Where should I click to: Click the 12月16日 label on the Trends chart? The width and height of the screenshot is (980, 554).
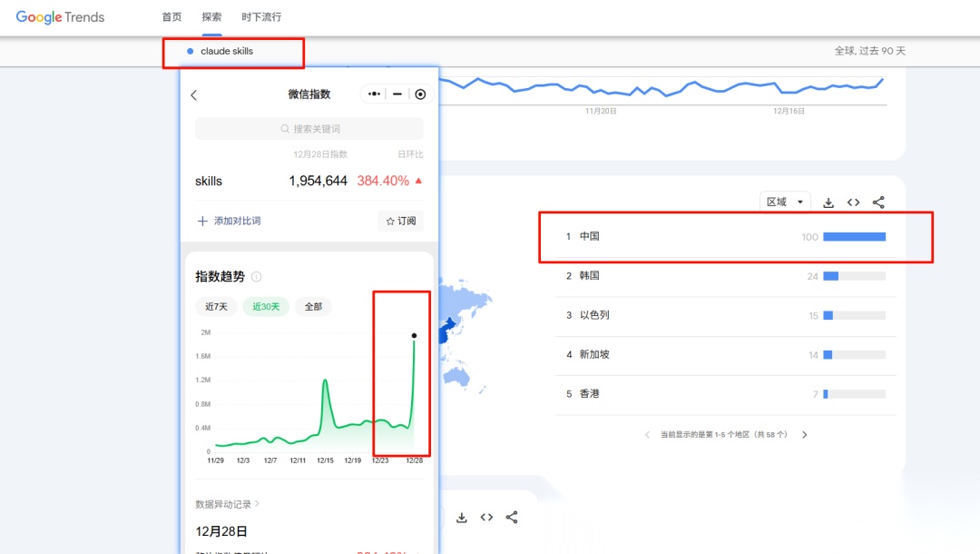[789, 111]
